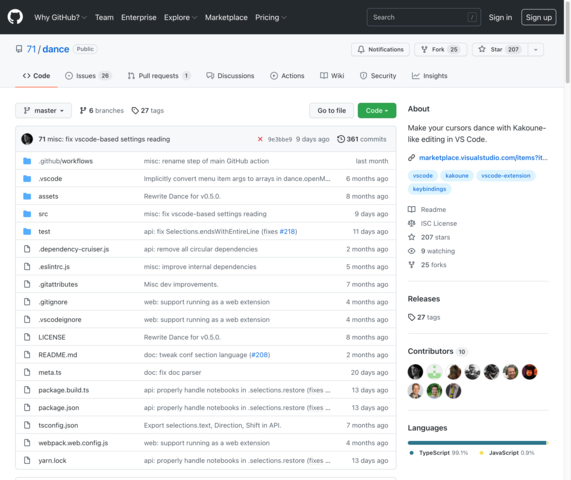Screen dimensions: 571x480
Task: Open the master branch dropdown
Action: [43, 110]
